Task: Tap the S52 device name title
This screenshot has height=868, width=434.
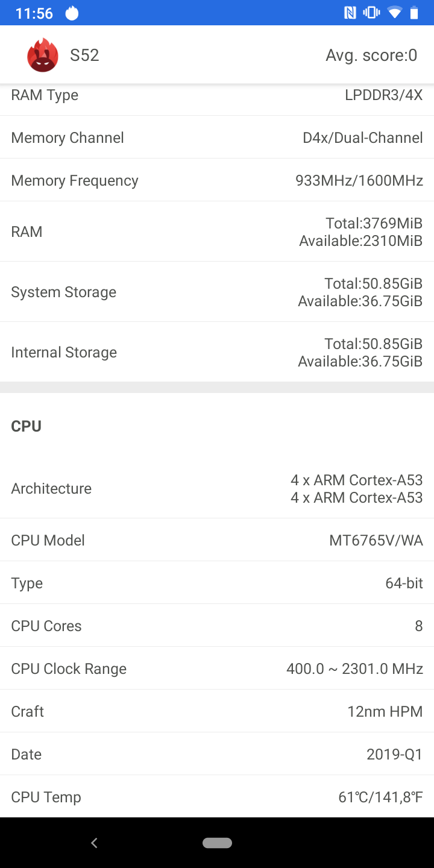Action: 84,55
